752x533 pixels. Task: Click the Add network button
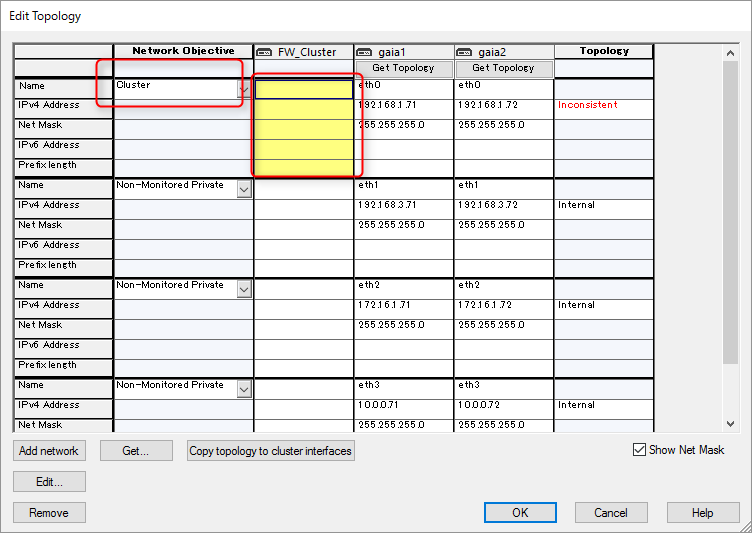click(49, 450)
